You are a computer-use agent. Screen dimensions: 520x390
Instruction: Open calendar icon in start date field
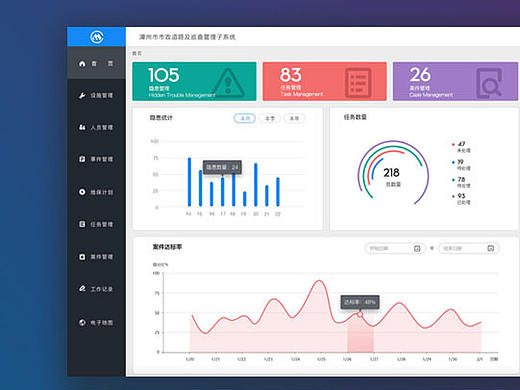(x=417, y=249)
